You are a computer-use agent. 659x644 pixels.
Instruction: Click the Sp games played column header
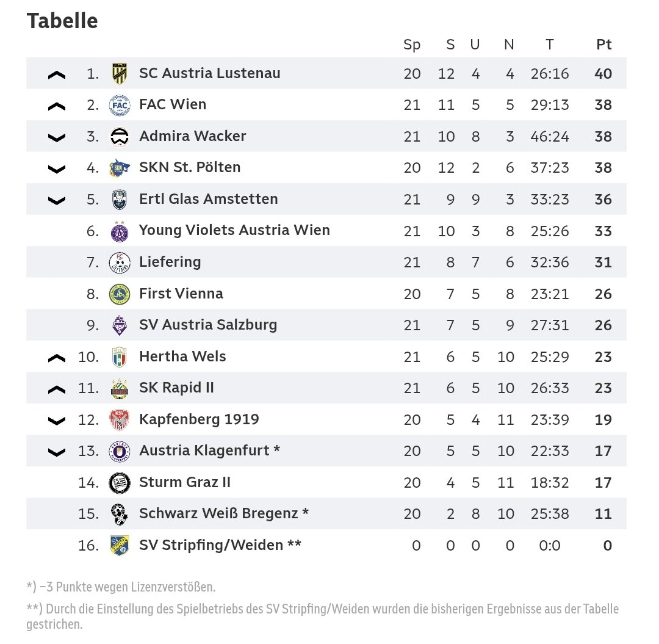[x=412, y=45]
